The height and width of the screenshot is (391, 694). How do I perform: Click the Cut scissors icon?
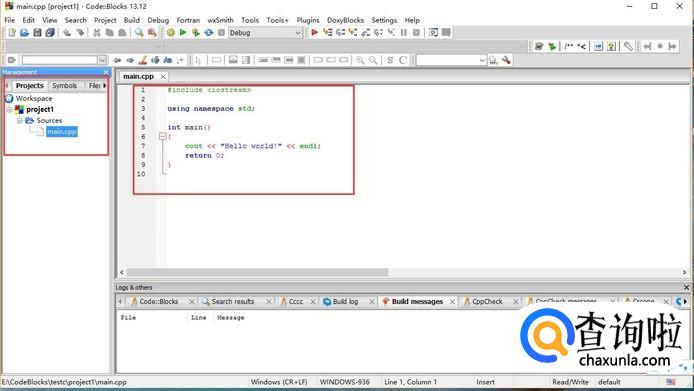(96, 32)
